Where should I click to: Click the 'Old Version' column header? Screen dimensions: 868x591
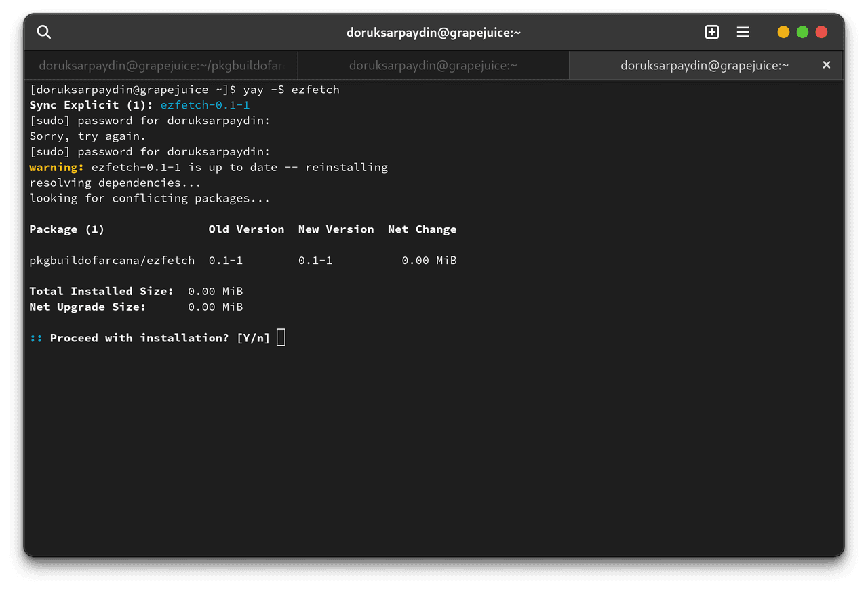246,229
